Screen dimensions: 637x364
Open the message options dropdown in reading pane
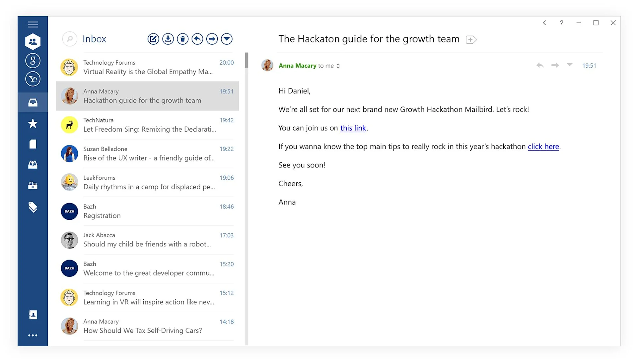570,65
